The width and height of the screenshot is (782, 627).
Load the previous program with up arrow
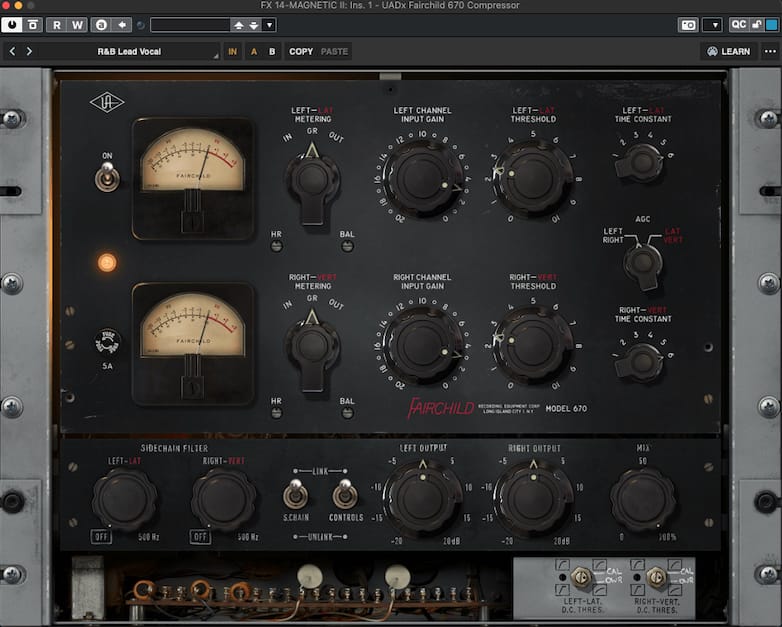tap(239, 25)
